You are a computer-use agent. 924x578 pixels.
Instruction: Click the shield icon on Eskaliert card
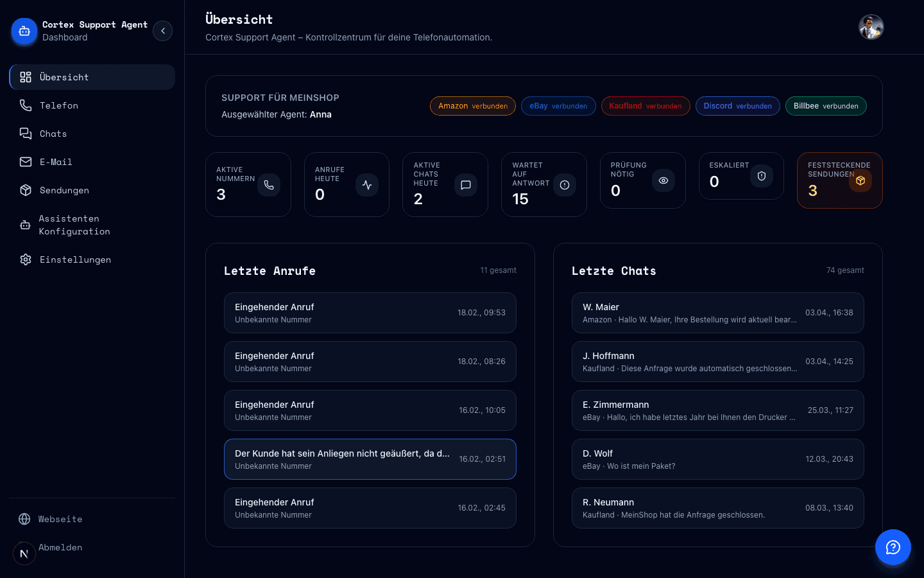[x=762, y=176]
